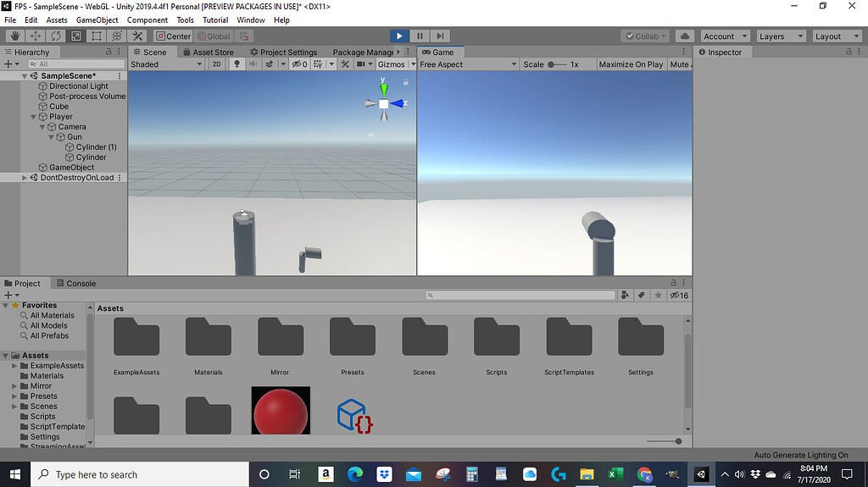Stop play mode with Play button

(399, 36)
